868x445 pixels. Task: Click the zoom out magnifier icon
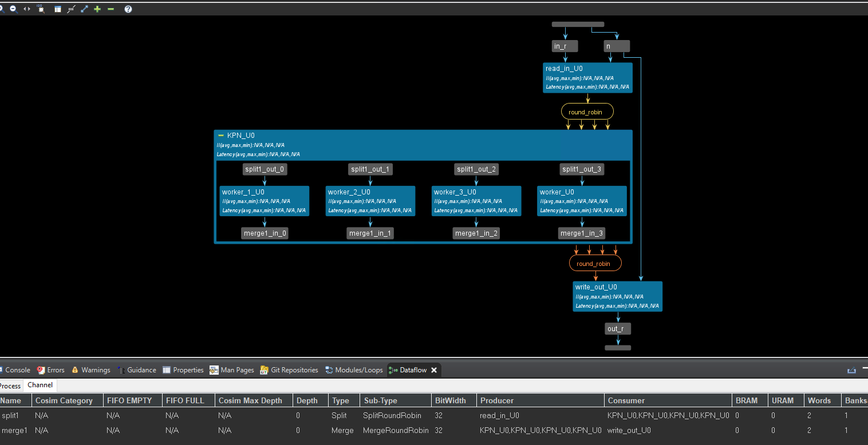click(13, 9)
